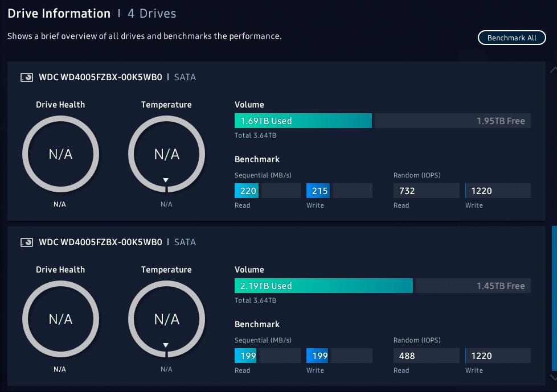The width and height of the screenshot is (557, 392).
Task: Click the second WDC drive's disk icon
Action: click(27, 242)
